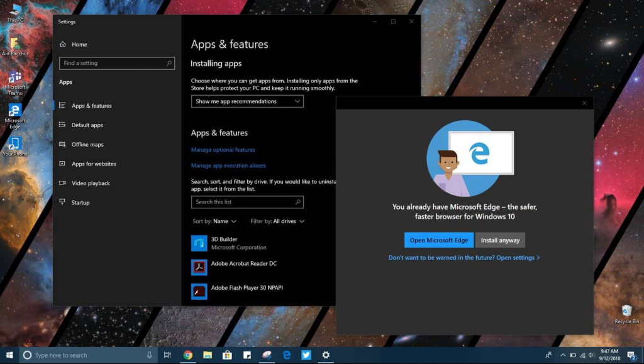Select the This PC desktop icon
The width and height of the screenshot is (644, 364).
click(15, 13)
